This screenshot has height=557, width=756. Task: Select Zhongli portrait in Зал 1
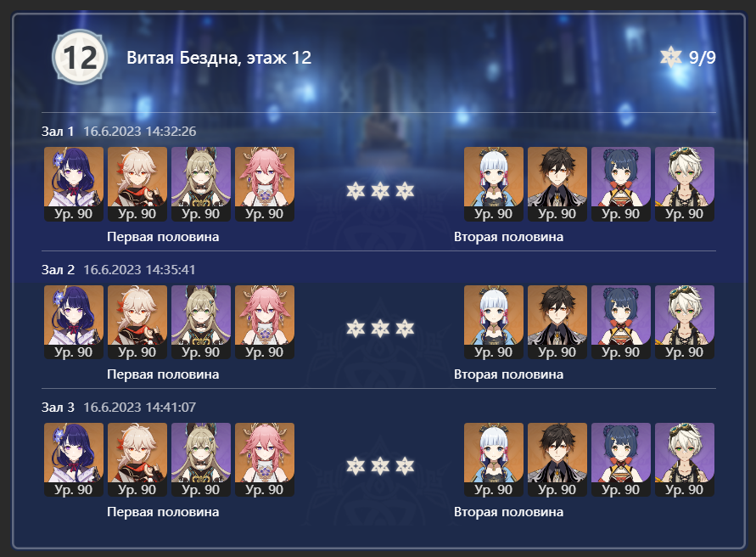557,184
